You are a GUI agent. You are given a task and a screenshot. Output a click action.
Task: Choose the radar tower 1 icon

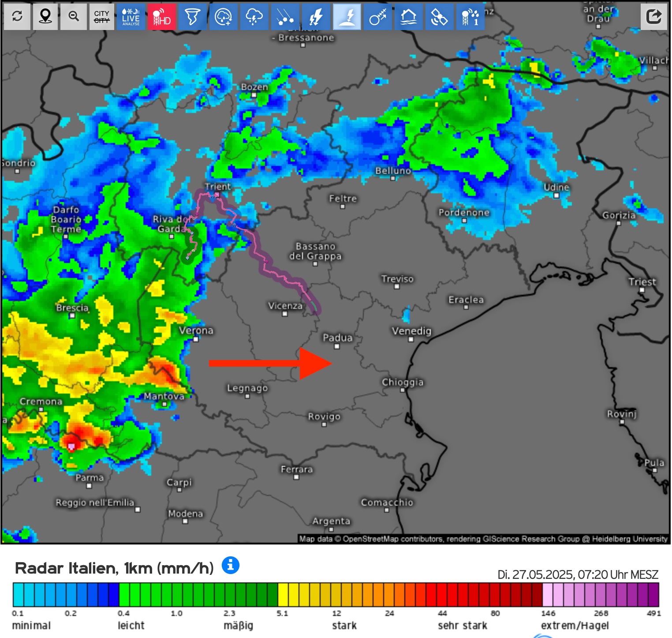[470, 17]
